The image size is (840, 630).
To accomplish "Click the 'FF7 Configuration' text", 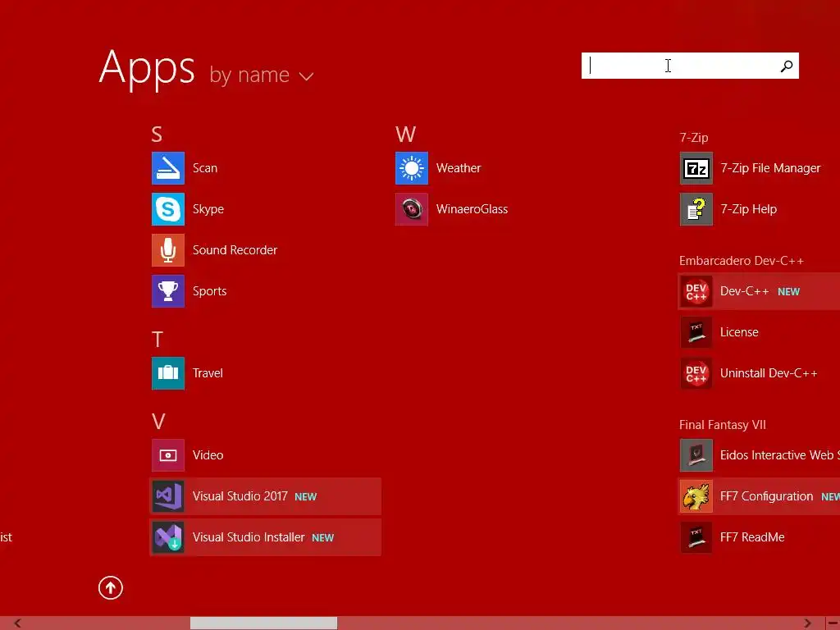I will [x=767, y=496].
